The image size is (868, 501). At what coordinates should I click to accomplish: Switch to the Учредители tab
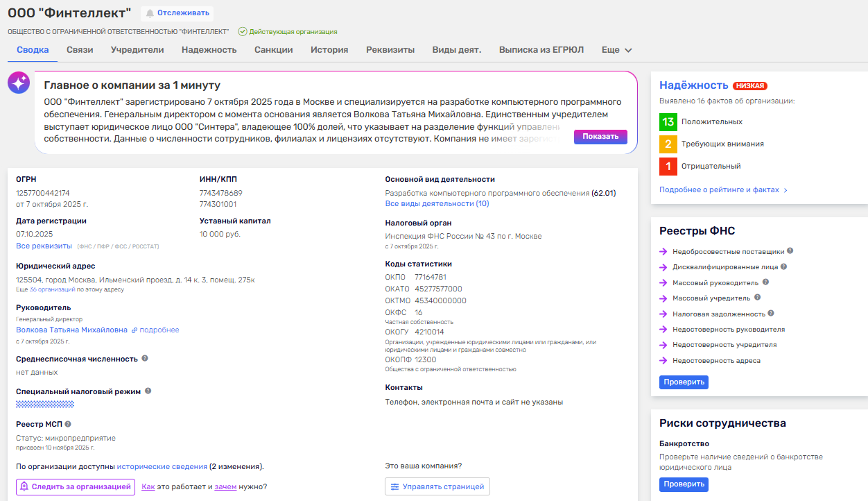coord(137,50)
